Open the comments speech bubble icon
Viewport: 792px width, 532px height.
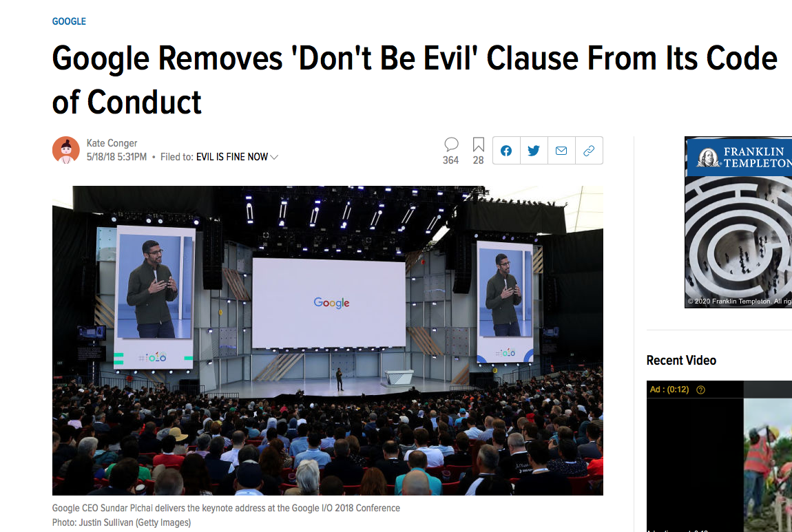[451, 145]
